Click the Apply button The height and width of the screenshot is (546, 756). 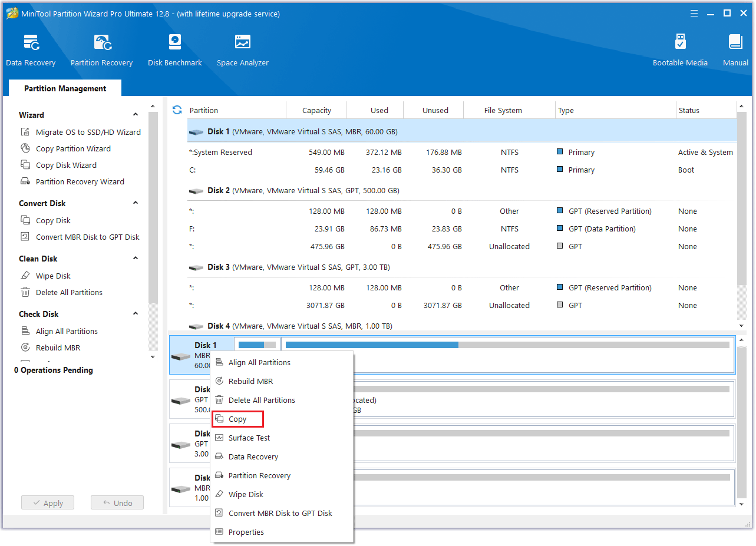click(47, 503)
